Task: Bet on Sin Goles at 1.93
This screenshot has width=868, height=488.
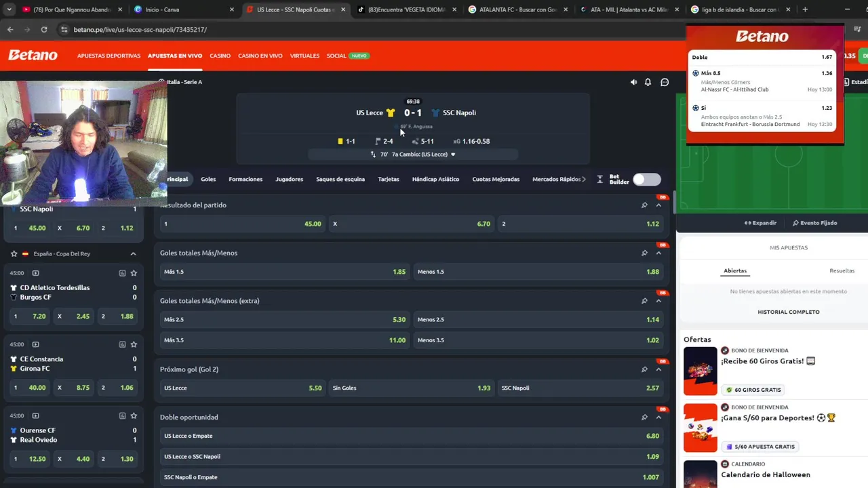Action: pyautogui.click(x=411, y=388)
